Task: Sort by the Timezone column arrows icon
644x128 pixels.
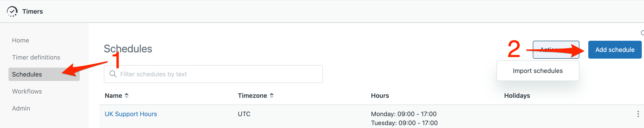Action: (271, 96)
